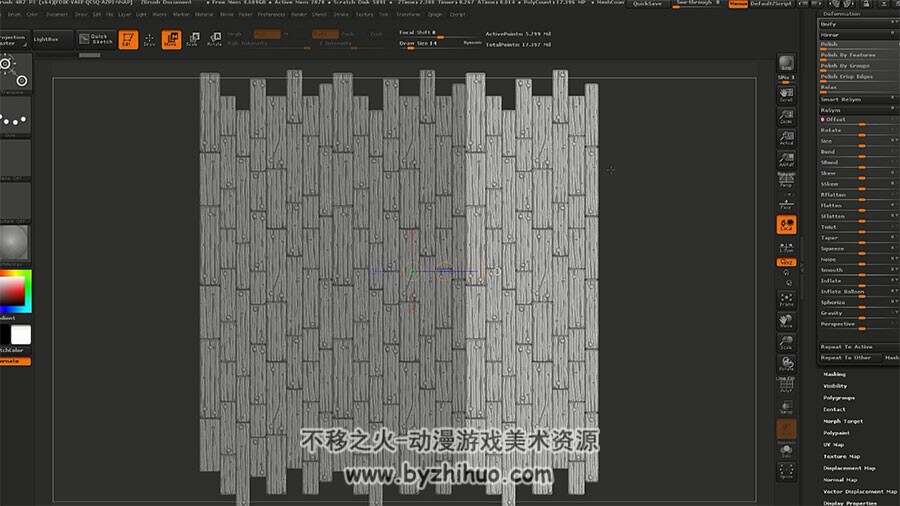Select the black main color swatch
Viewport: 900px width, 506px height.
click(5, 334)
